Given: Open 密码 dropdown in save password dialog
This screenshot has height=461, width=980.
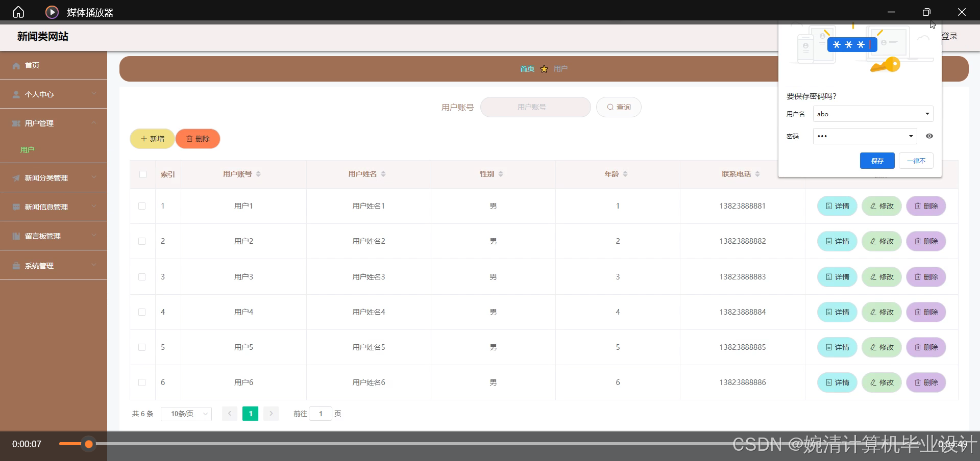Looking at the screenshot, I should [911, 136].
